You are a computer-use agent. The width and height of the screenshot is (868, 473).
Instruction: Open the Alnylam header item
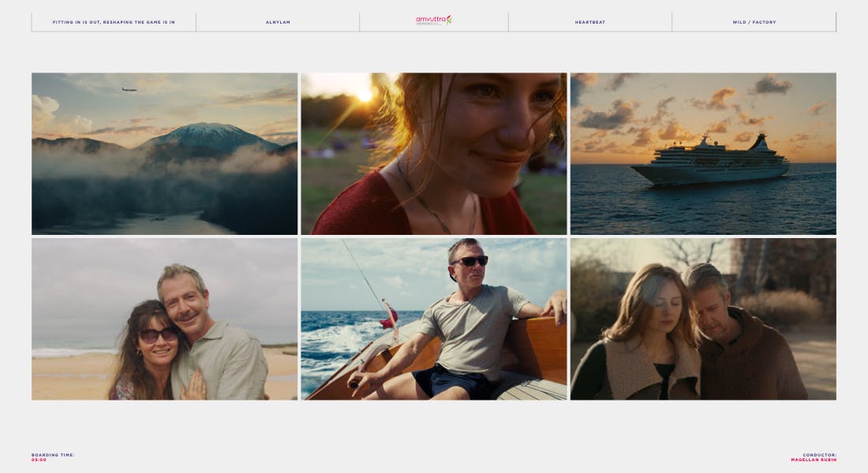click(278, 22)
